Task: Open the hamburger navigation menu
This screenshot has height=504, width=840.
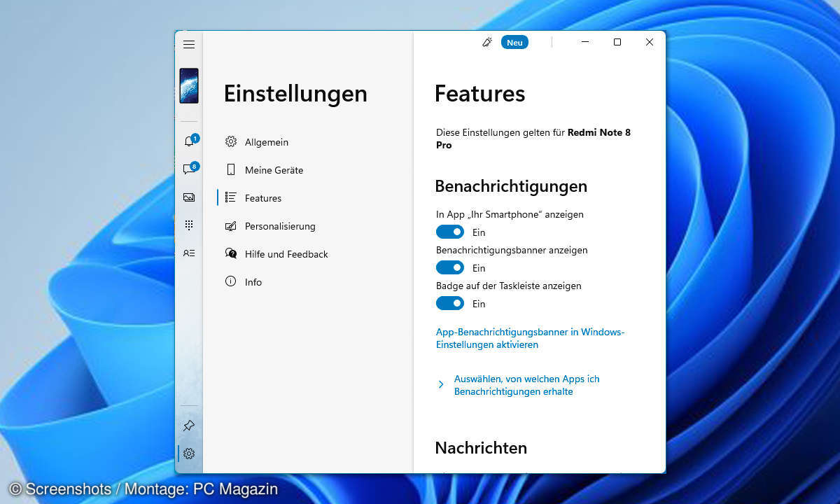Action: coord(189,44)
